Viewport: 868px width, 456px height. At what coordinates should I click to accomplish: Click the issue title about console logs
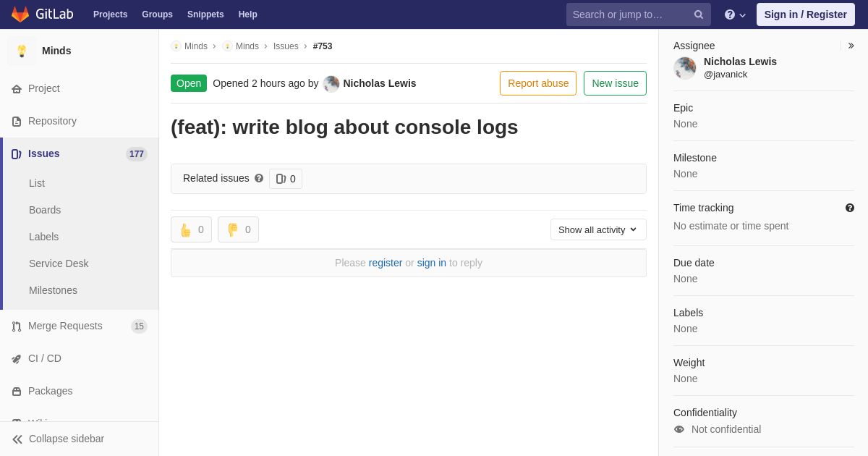pyautogui.click(x=344, y=127)
